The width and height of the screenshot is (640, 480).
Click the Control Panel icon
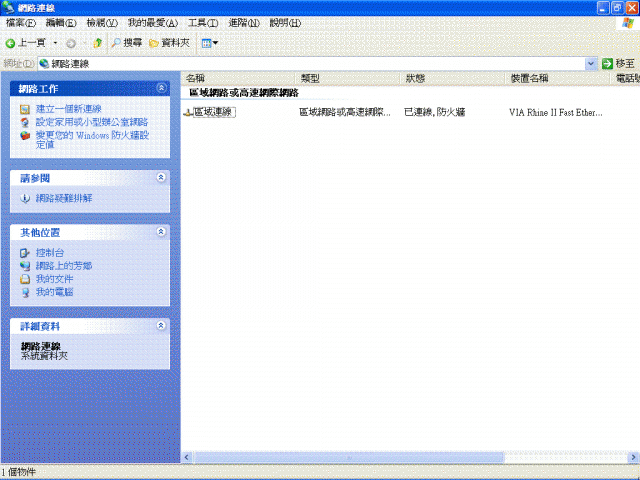[x=25, y=253]
